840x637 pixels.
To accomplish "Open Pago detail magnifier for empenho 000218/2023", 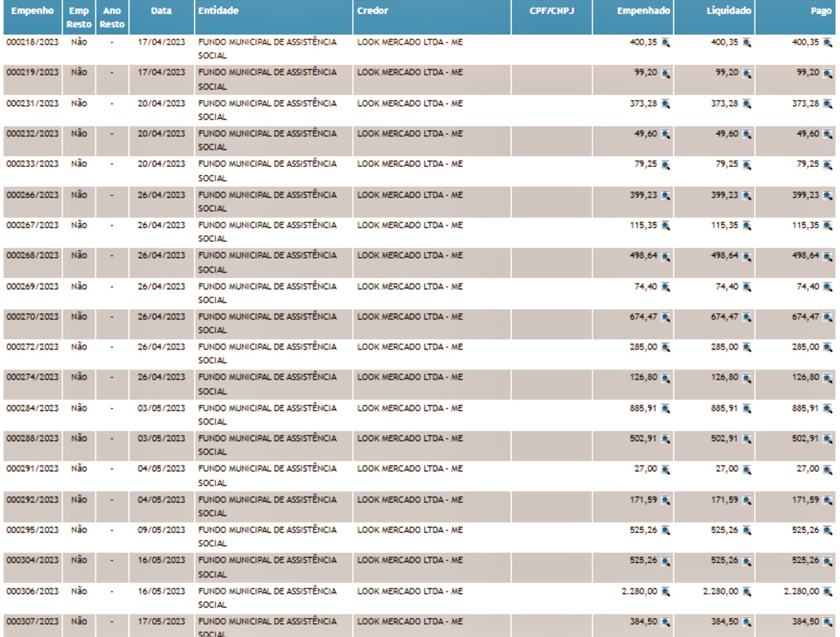I will (x=828, y=43).
